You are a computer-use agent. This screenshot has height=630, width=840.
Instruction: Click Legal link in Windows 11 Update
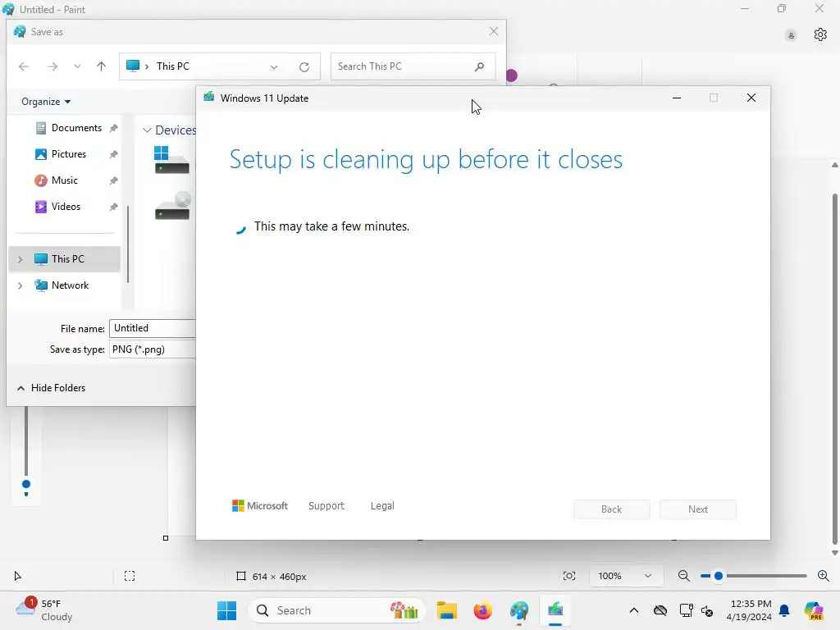coord(382,505)
